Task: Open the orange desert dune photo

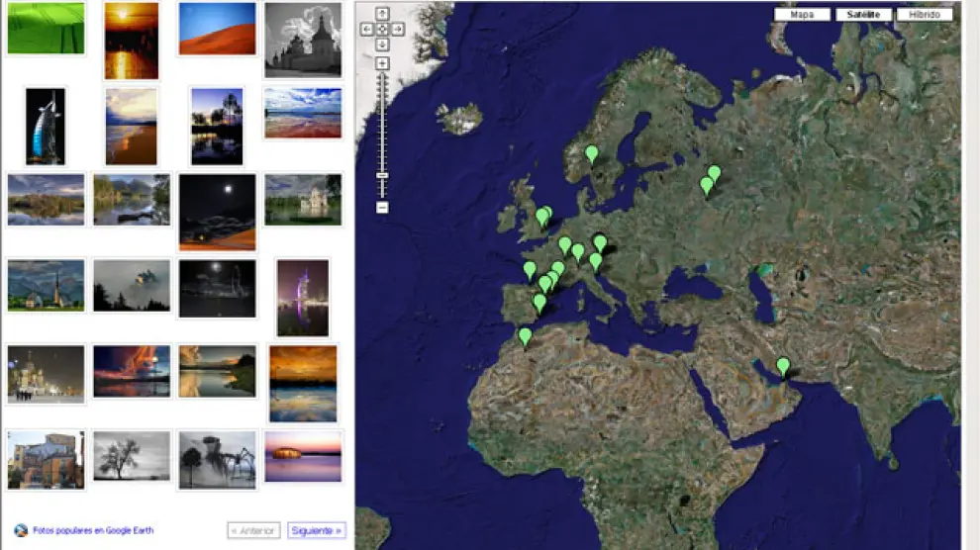Action: tap(217, 29)
